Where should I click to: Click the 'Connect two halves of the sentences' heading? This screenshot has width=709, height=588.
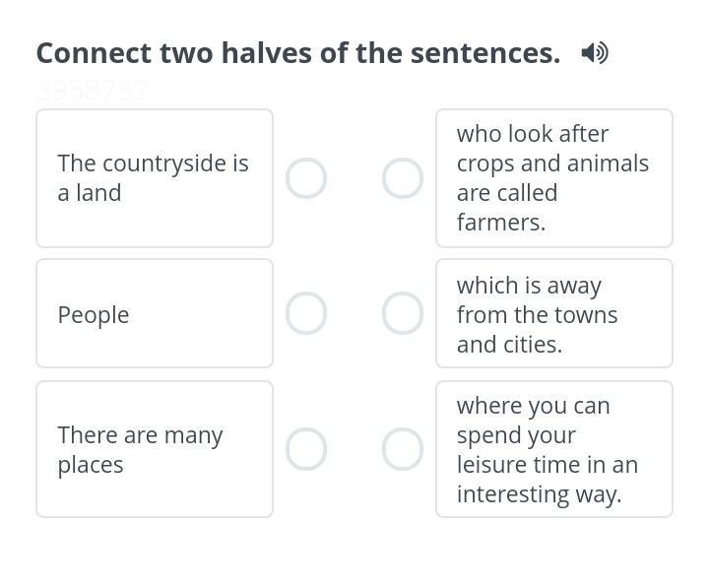pyautogui.click(x=298, y=53)
